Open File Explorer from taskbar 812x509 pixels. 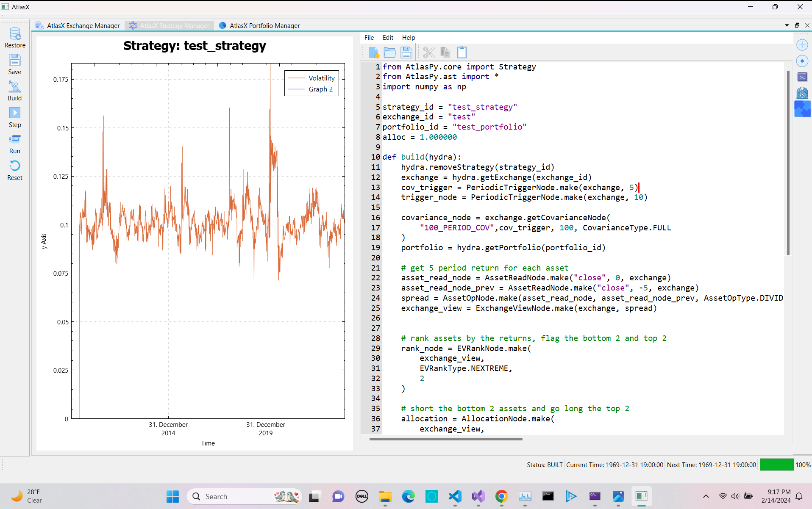[x=385, y=496]
